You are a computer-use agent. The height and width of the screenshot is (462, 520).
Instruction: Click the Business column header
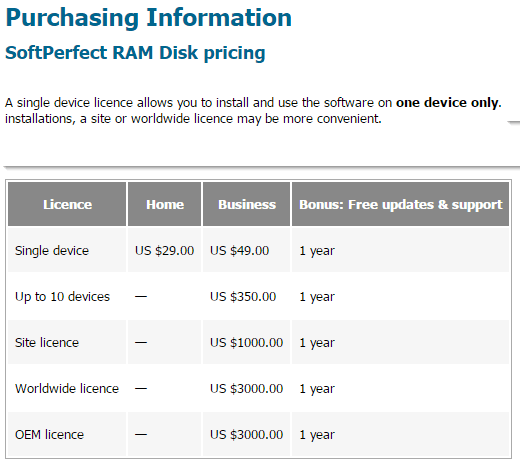(247, 204)
